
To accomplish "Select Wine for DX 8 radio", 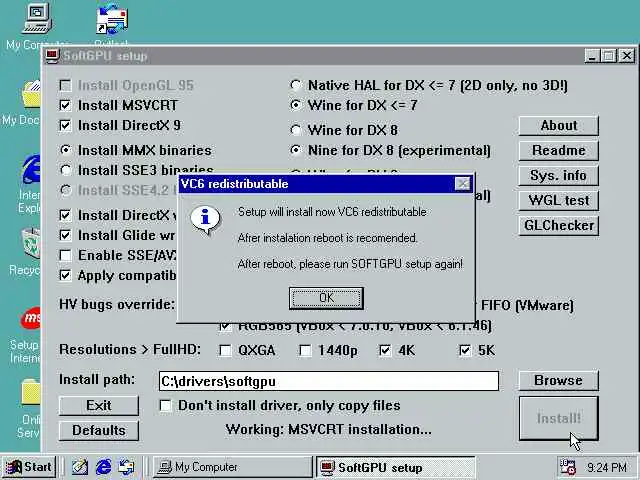I will coord(296,130).
